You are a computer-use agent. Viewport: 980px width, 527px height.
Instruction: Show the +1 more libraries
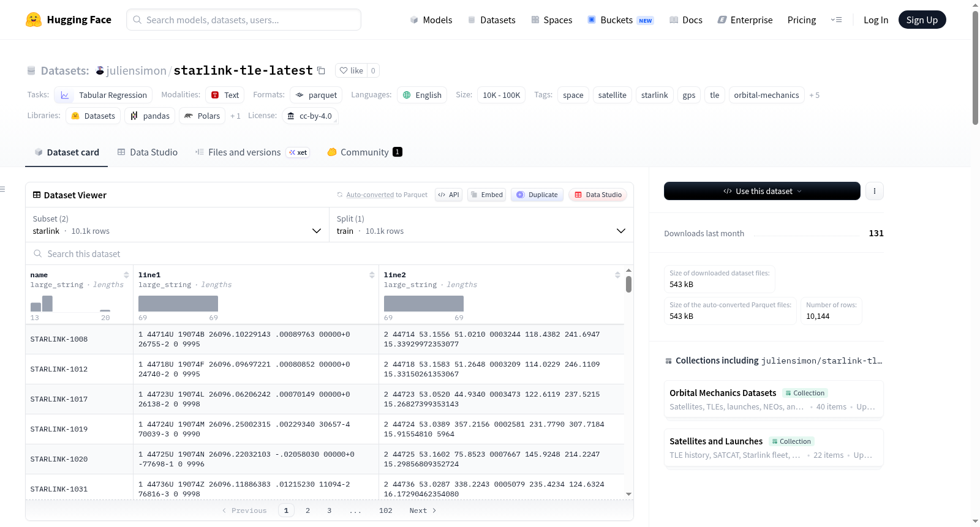[235, 116]
